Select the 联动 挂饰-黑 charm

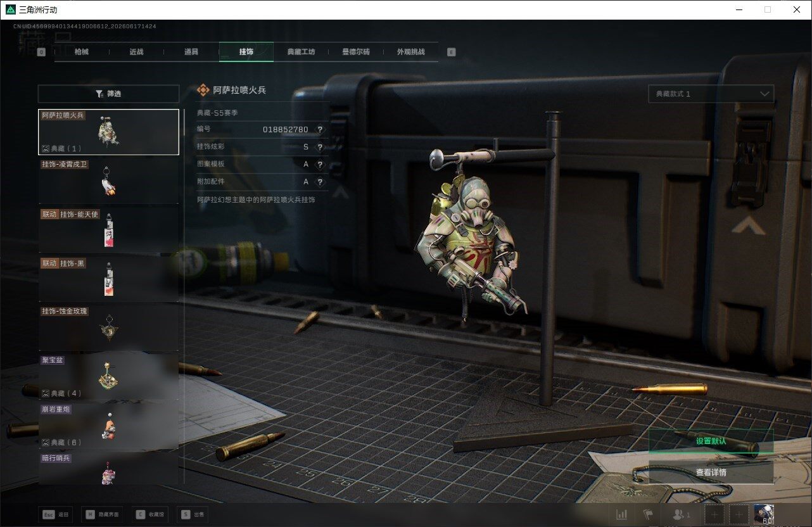coord(108,279)
